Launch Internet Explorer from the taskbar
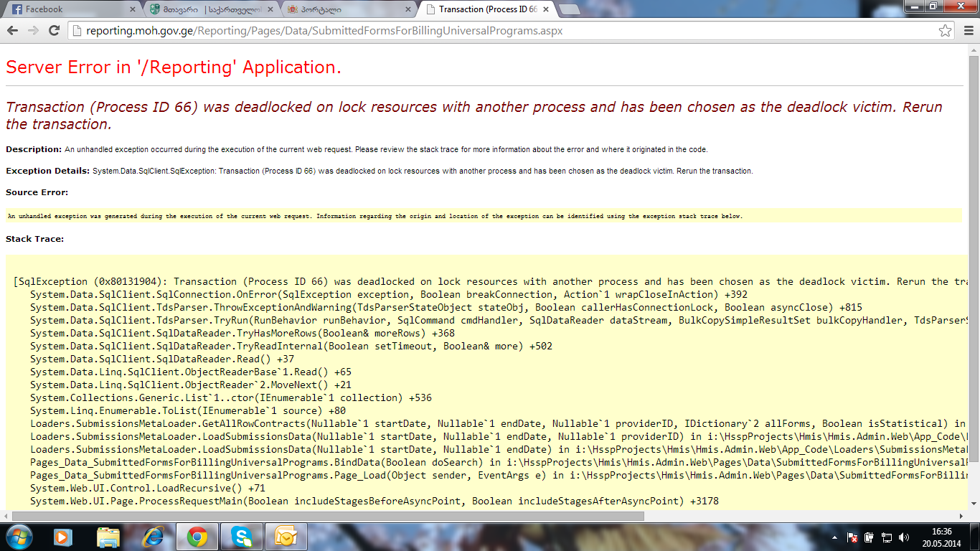The image size is (980, 551). coord(153,537)
